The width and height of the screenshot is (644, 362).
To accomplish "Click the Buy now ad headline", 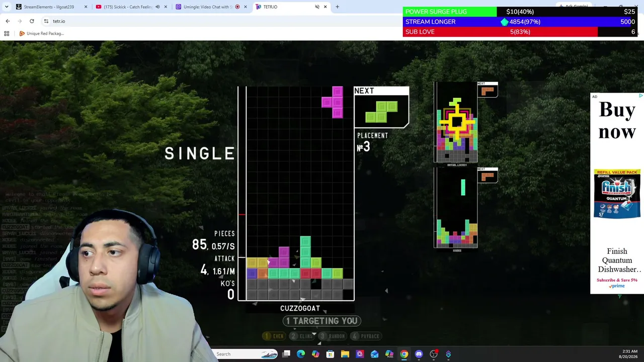I will [617, 121].
